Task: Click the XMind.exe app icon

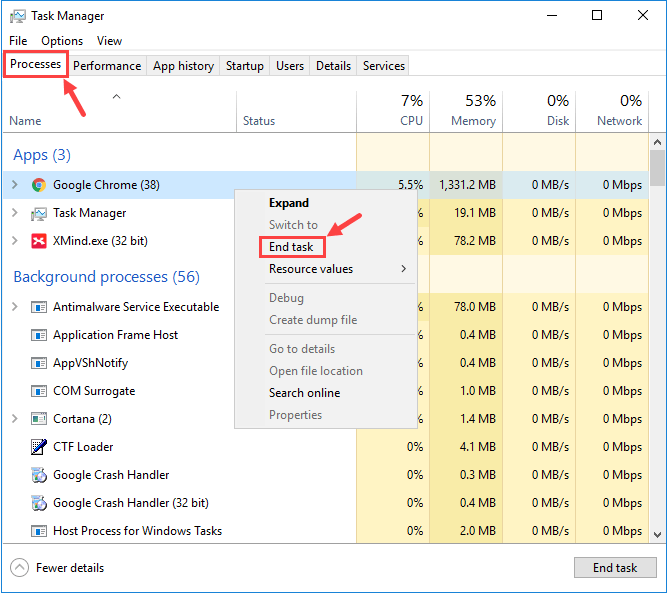Action: 39,241
